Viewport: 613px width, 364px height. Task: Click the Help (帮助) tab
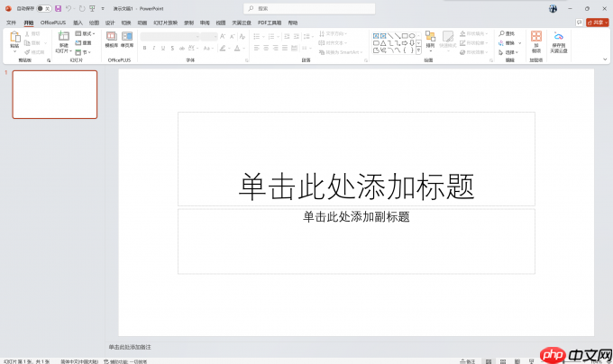coord(293,23)
